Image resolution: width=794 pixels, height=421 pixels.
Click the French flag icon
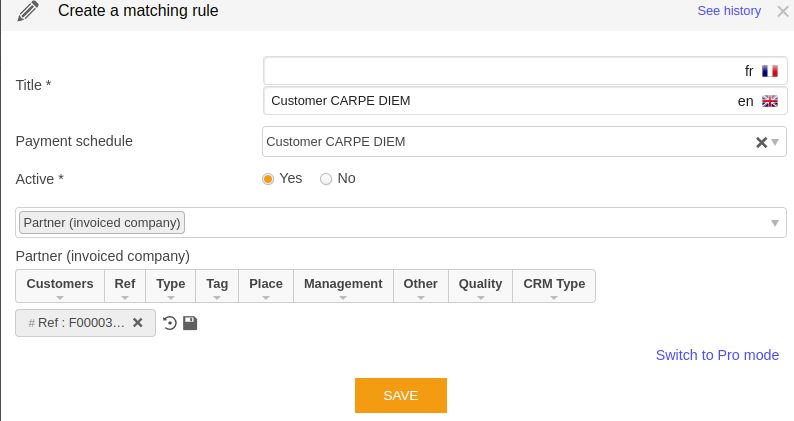coord(769,71)
